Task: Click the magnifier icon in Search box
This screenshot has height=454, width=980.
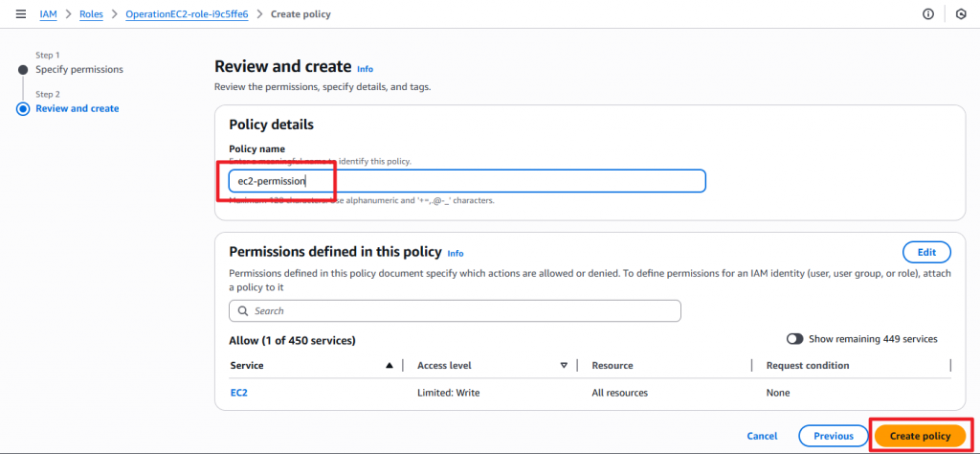Action: point(243,310)
